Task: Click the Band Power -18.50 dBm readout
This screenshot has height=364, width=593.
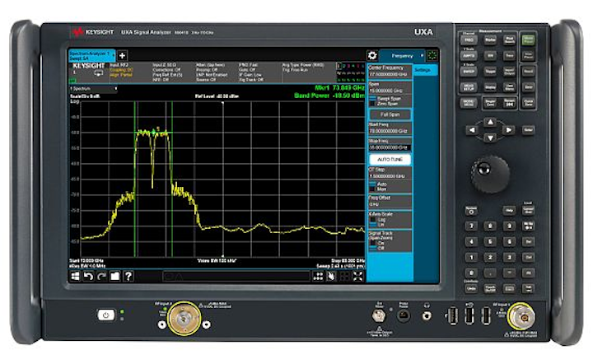Action: click(329, 96)
